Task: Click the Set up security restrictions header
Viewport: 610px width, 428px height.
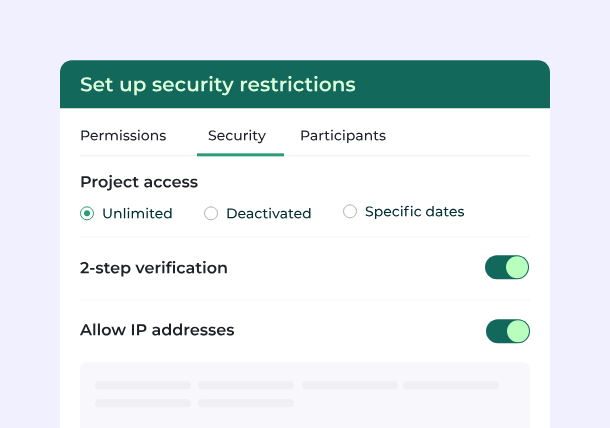Action: pos(218,84)
